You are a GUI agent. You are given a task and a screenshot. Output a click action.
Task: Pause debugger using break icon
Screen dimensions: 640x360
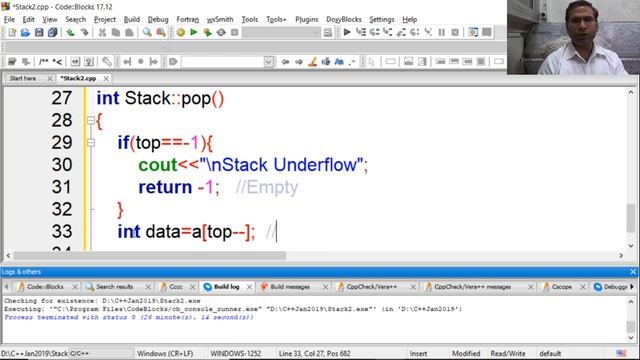coord(441,32)
